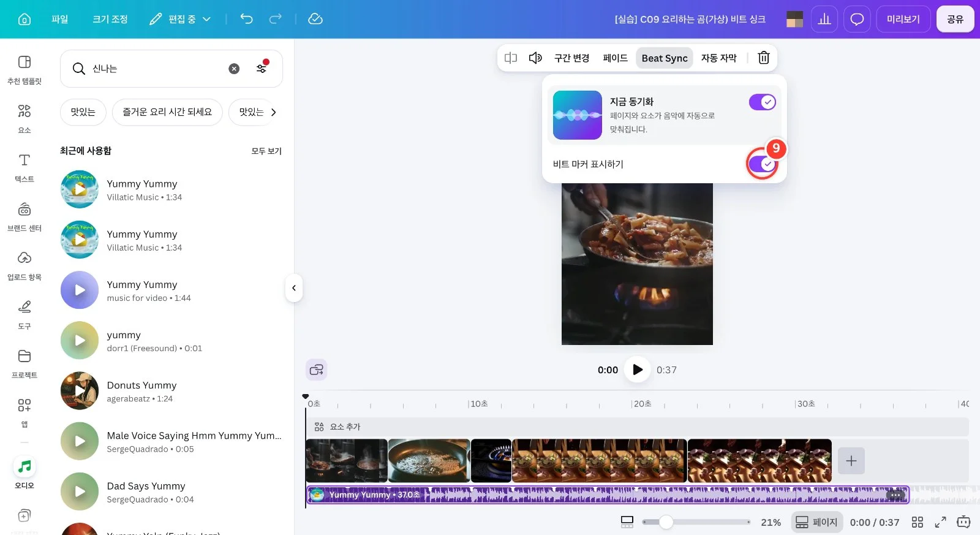Image resolution: width=980 pixels, height=535 pixels.
Task: Check the cloud save status icon
Action: click(x=315, y=19)
